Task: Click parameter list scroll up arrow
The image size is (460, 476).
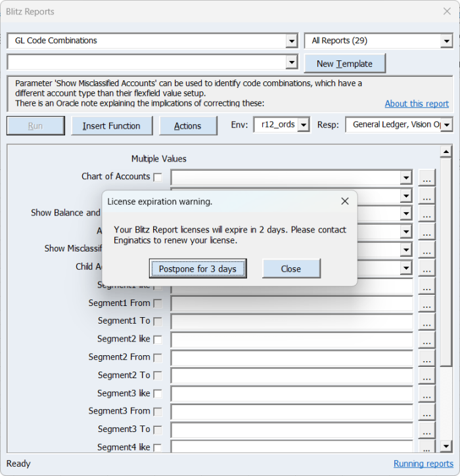Action: 446,152
